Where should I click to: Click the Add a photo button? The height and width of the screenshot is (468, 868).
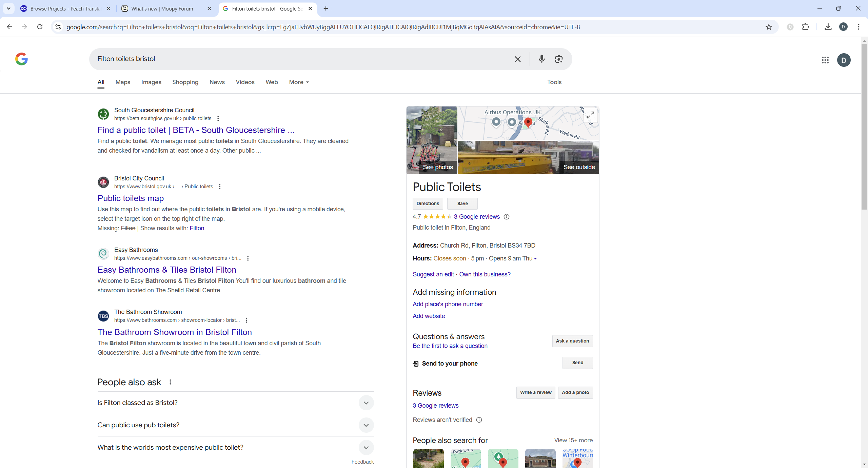click(x=575, y=392)
